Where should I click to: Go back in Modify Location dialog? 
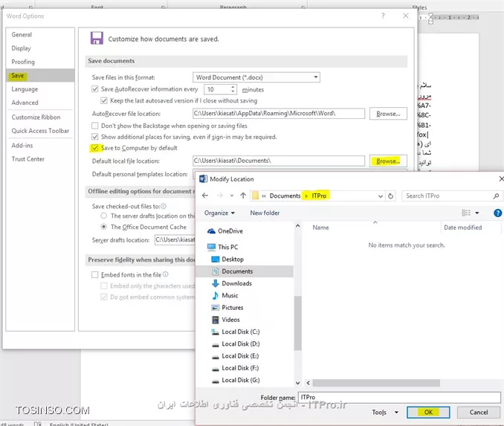[x=205, y=196]
